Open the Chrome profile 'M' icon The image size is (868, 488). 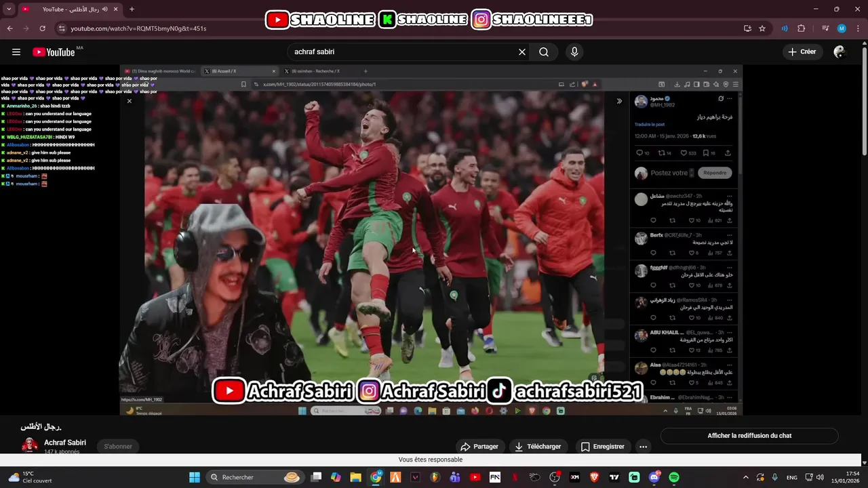[x=842, y=28]
